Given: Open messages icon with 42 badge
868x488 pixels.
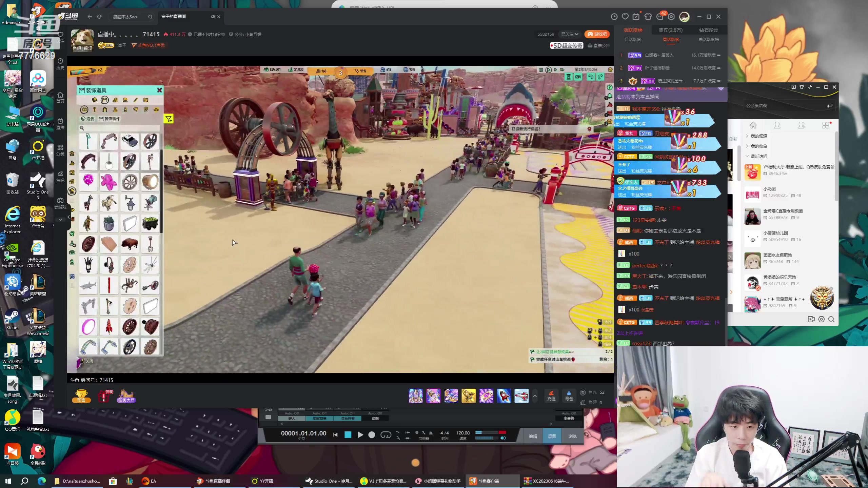Looking at the screenshot, I should click(x=660, y=17).
